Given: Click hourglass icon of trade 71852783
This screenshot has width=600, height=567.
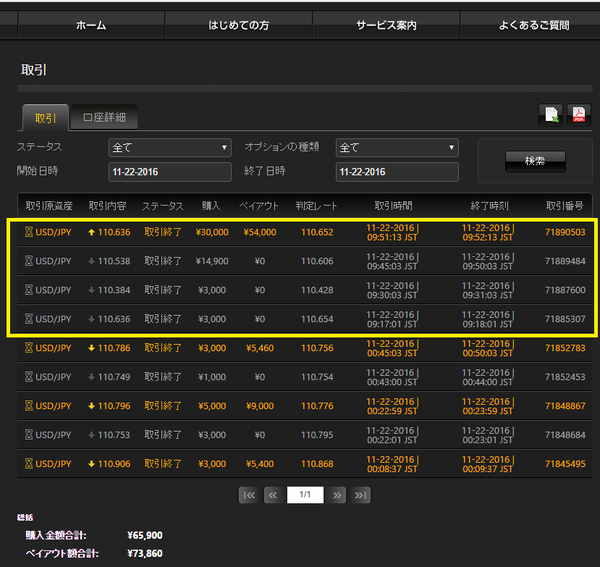Looking at the screenshot, I should [x=29, y=348].
